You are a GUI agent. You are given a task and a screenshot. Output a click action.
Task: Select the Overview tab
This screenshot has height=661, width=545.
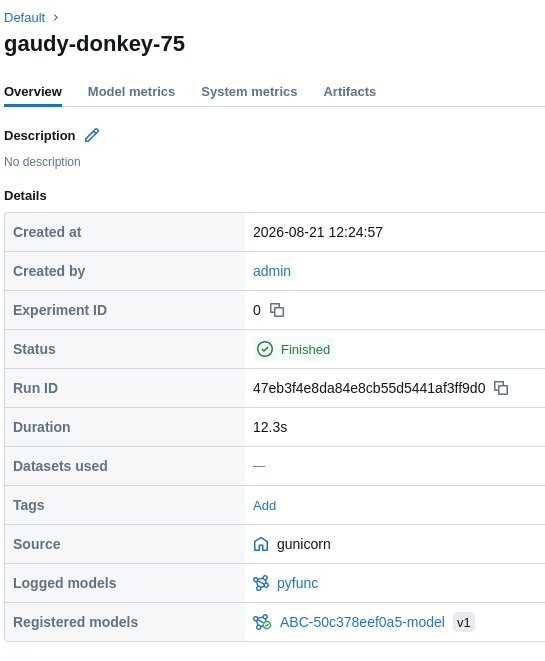coord(33,92)
